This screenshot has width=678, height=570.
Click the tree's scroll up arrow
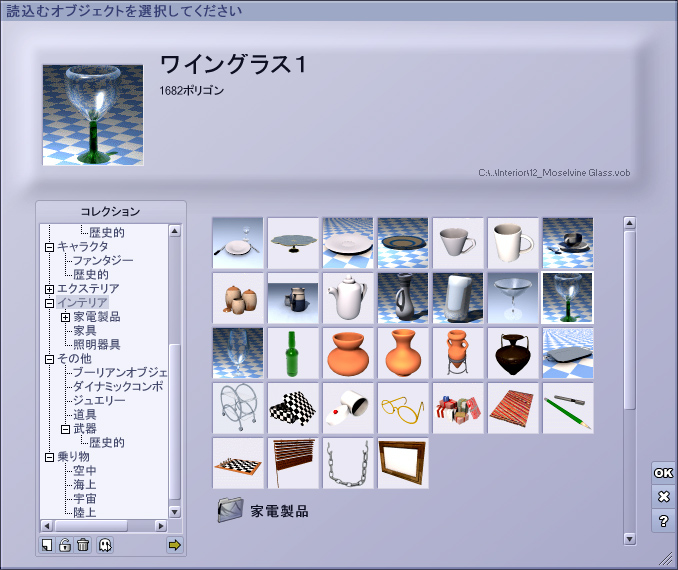click(175, 231)
